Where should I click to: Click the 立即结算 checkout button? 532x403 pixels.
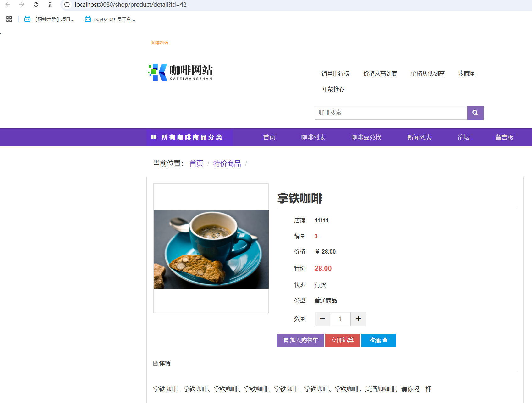pos(342,340)
